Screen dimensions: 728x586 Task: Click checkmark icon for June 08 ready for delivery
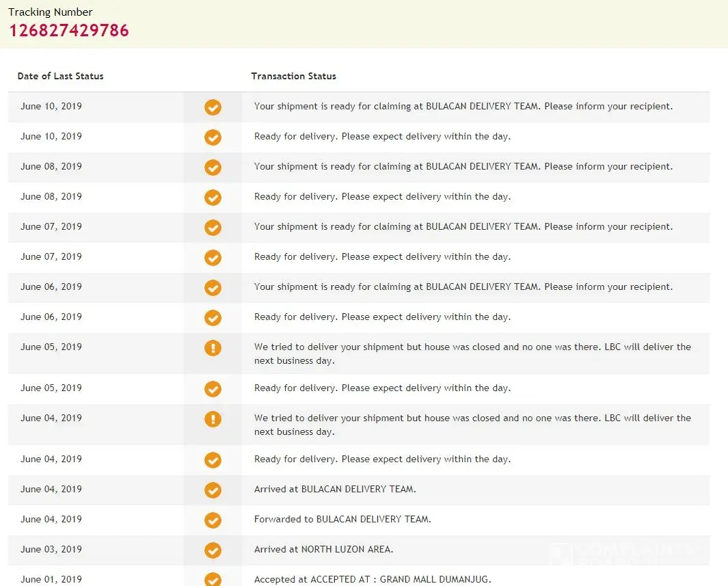coord(213,198)
